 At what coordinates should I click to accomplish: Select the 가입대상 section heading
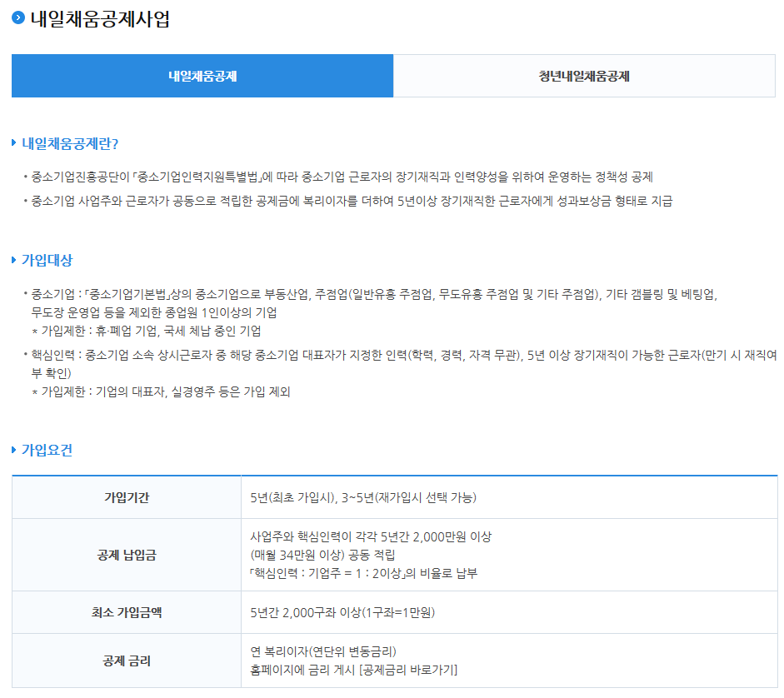tap(47, 260)
